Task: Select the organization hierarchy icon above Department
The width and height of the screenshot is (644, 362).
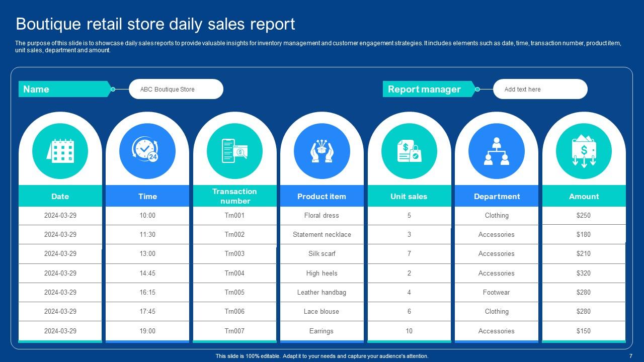Action: pyautogui.click(x=497, y=151)
